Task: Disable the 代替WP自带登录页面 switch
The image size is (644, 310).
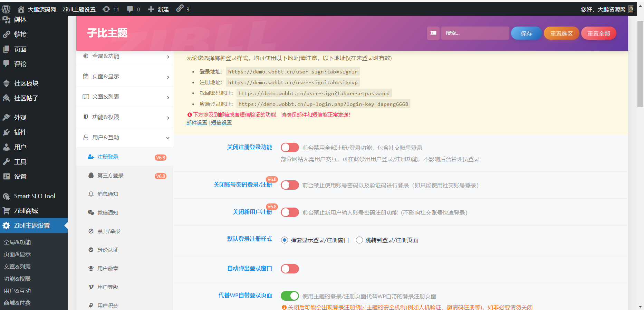Action: pos(290,296)
